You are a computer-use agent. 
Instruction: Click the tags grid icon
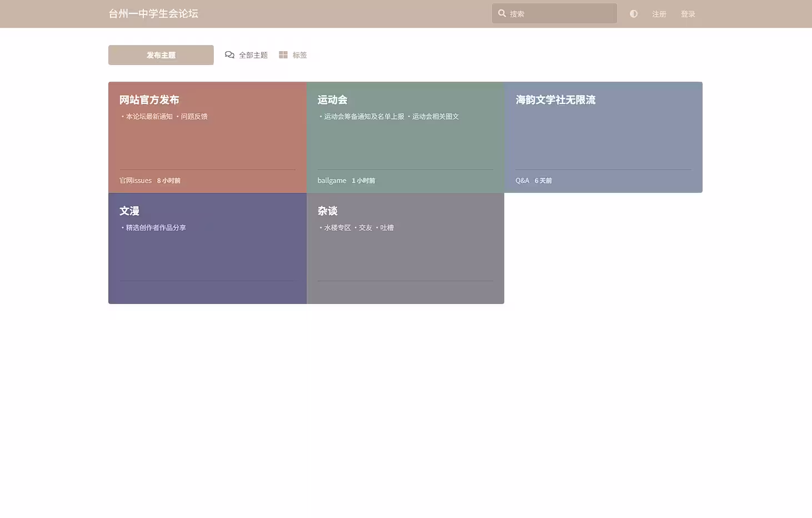283,54
